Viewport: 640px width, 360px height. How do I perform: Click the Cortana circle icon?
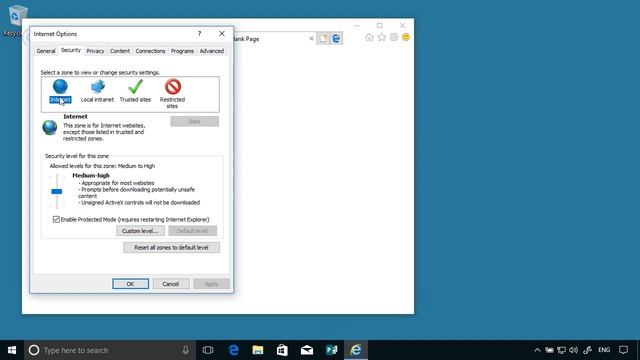(x=34, y=350)
